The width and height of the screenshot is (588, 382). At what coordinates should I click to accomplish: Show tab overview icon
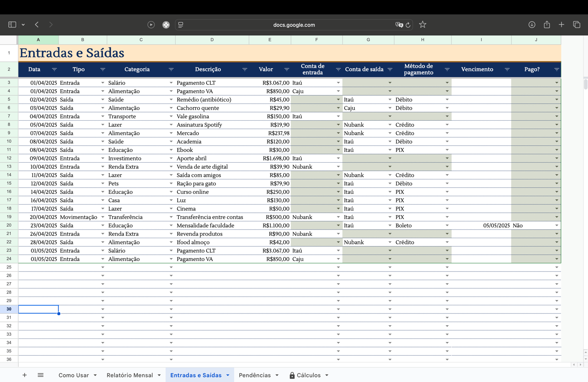pos(577,25)
